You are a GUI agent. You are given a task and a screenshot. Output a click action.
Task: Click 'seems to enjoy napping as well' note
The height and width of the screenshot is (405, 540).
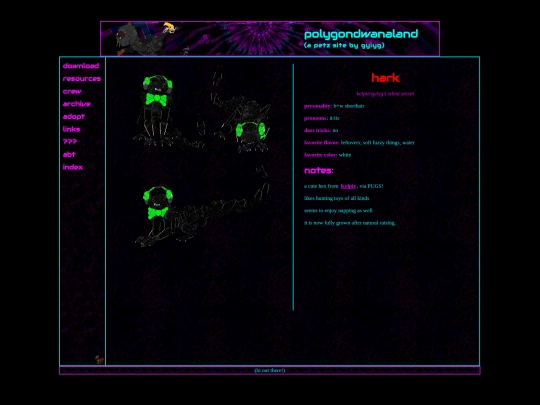pos(338,210)
